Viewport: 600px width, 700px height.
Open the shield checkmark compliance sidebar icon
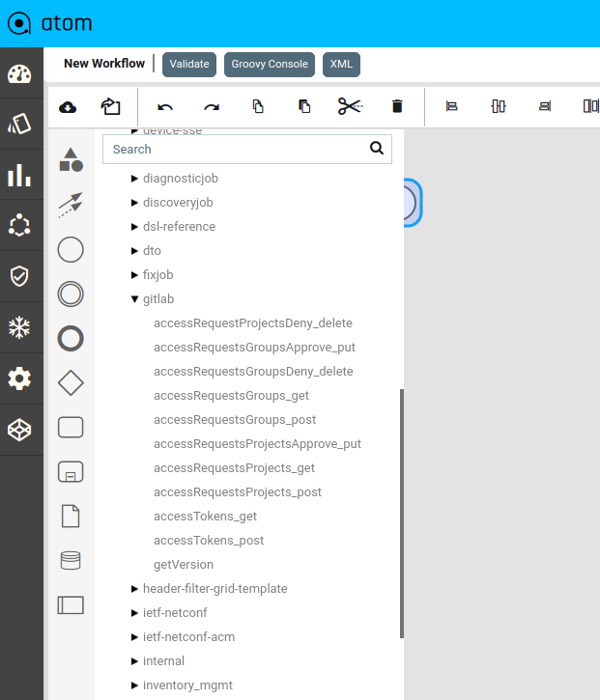click(x=19, y=276)
